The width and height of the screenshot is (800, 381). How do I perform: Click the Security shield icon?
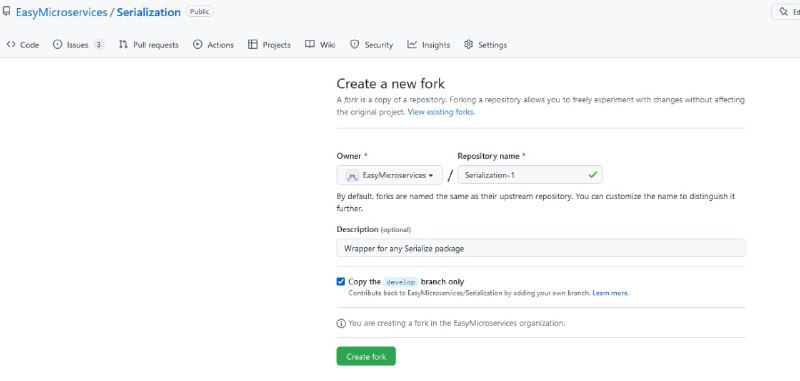(355, 44)
